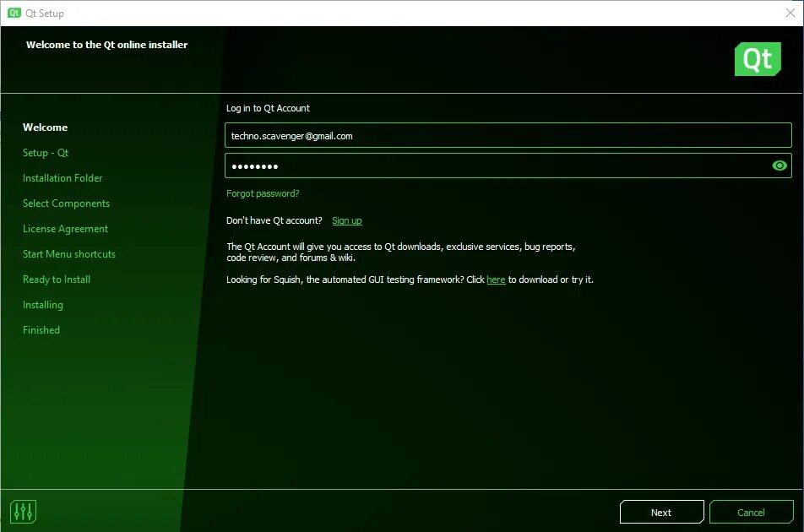Click the Qt Setup title bar icon
Image resolution: width=804 pixels, height=532 pixels.
14,13
